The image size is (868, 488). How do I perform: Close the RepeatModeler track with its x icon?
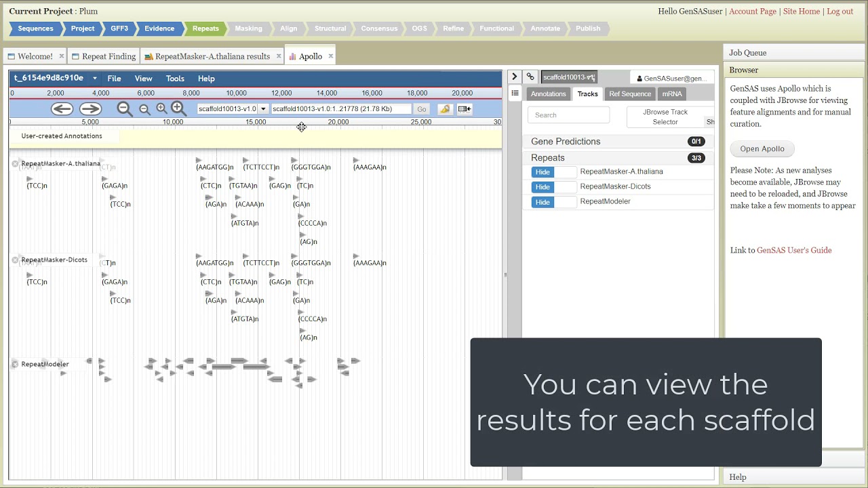[x=15, y=364]
